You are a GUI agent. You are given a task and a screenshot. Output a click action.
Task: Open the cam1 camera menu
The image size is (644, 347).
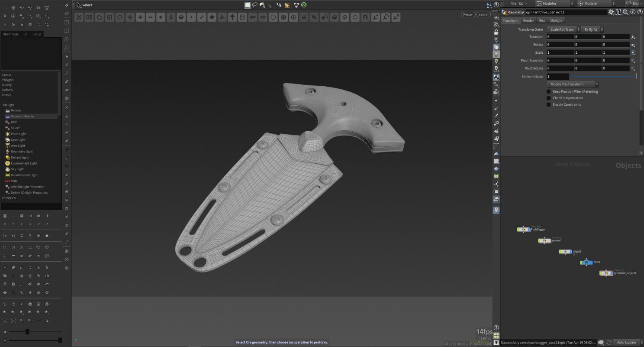(x=483, y=14)
